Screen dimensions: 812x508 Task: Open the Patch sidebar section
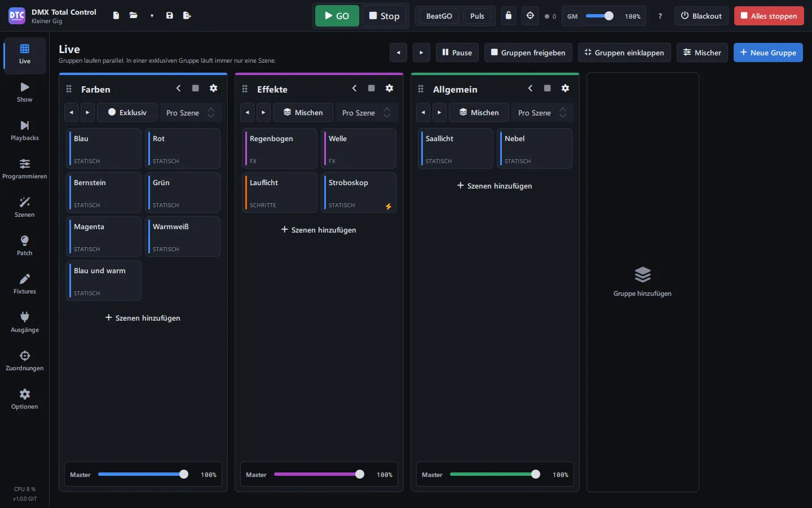coord(24,246)
